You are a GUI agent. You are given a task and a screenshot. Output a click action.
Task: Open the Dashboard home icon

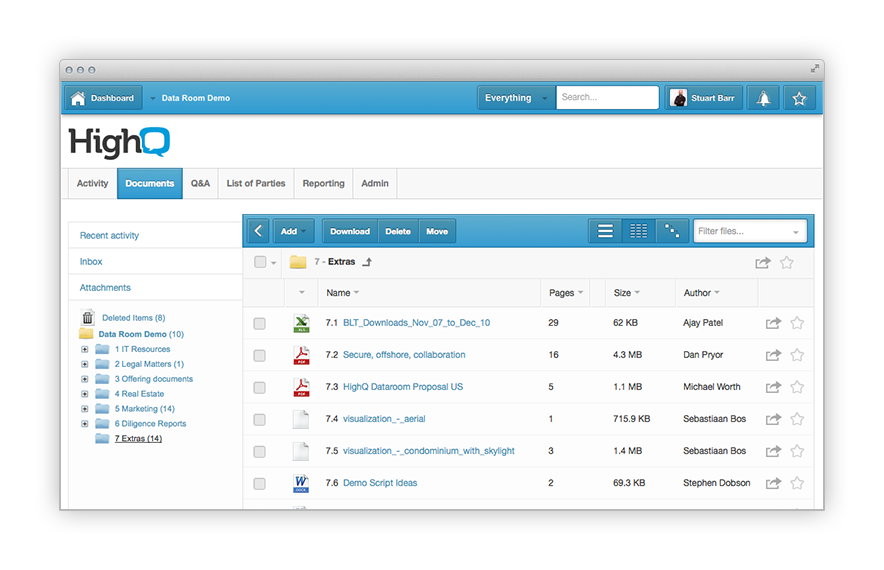78,98
